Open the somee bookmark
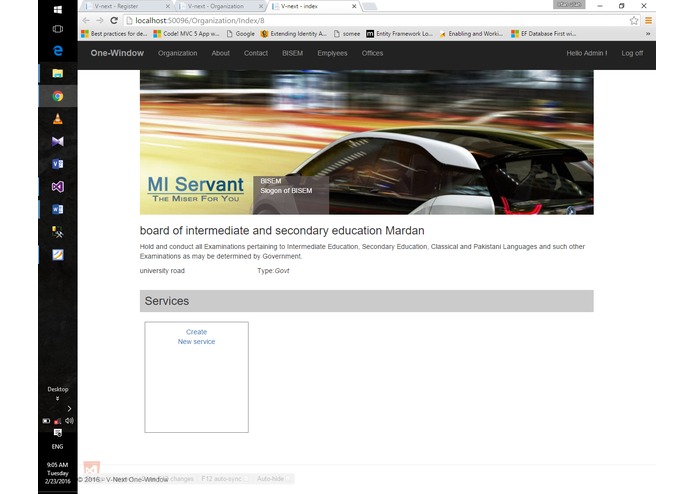This screenshot has width=695, height=494. (x=347, y=34)
